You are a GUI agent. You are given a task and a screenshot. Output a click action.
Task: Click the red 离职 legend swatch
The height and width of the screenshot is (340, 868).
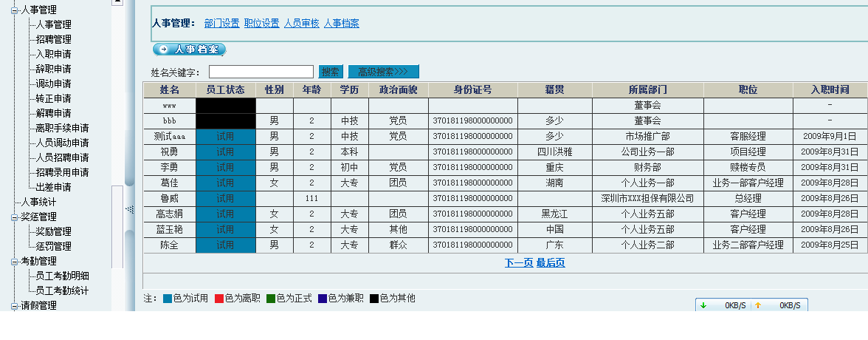[219, 299]
